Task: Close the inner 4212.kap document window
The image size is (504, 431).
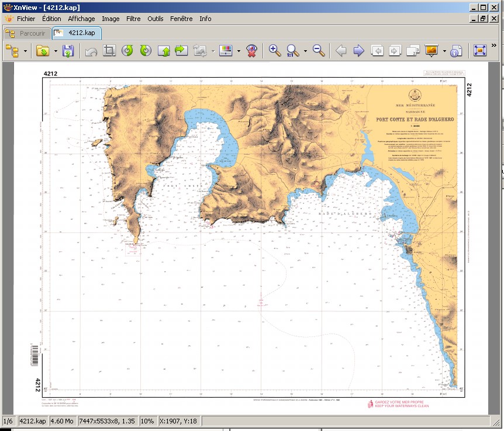Action: [x=495, y=19]
